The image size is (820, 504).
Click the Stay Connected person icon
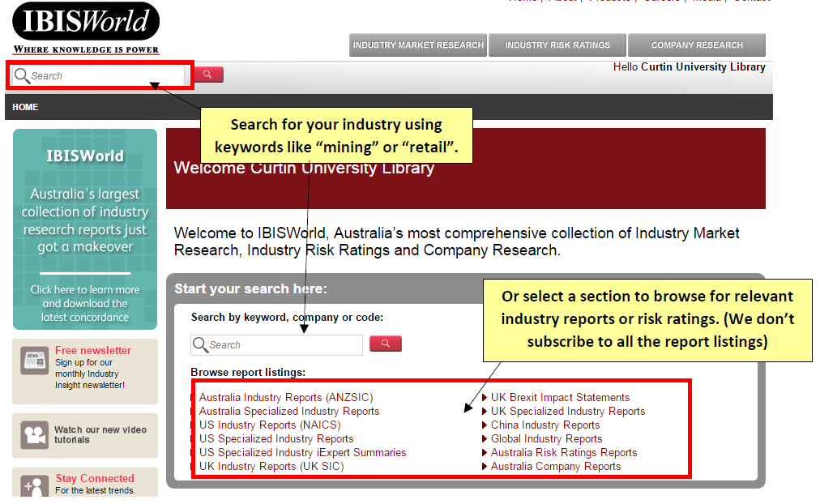click(x=35, y=486)
